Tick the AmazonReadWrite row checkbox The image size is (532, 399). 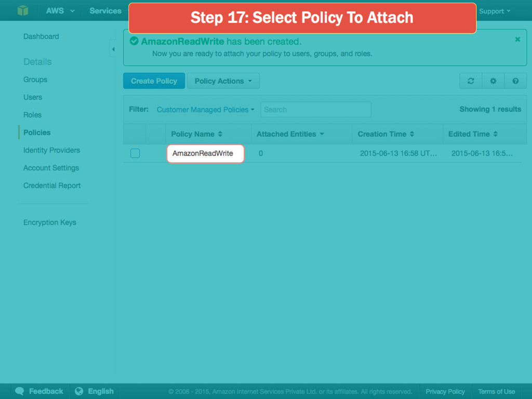coord(135,153)
